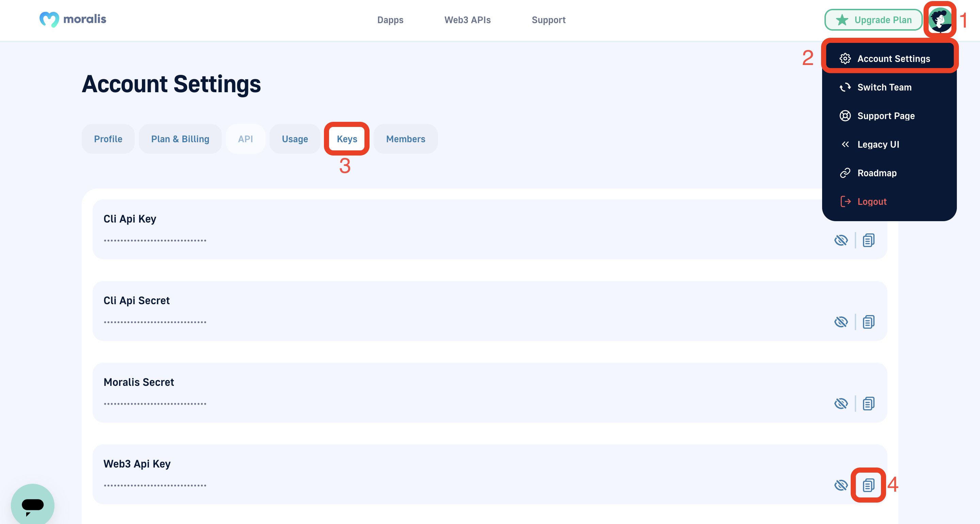Open the chat support bubble
The image size is (980, 524).
pyautogui.click(x=33, y=505)
